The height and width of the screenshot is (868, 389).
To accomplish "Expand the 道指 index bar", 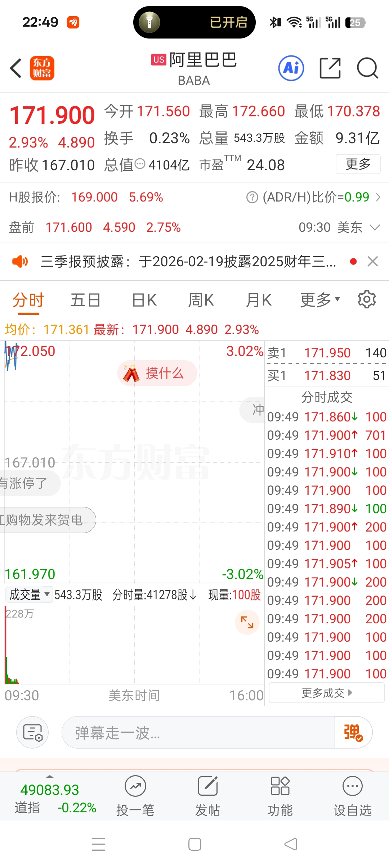I will 50,776.
